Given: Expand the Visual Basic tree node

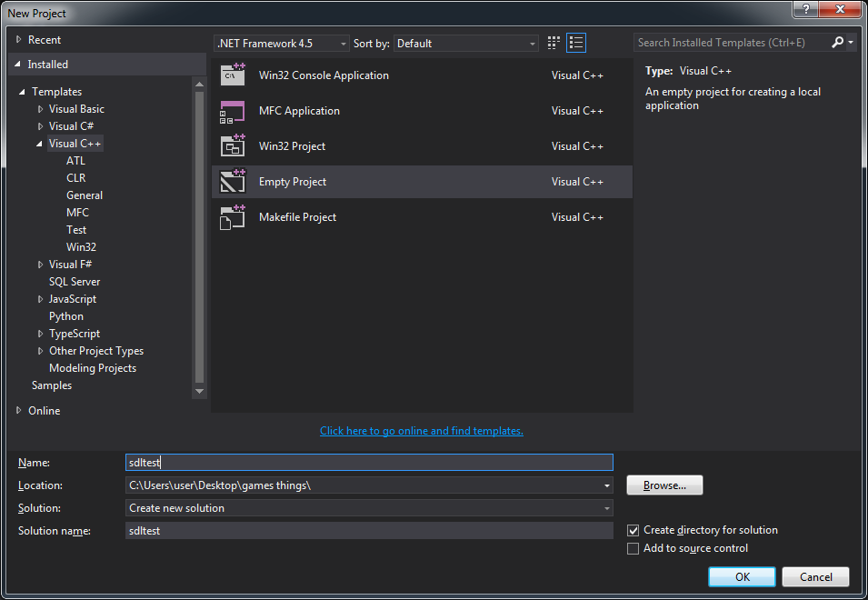Looking at the screenshot, I should pyautogui.click(x=40, y=109).
